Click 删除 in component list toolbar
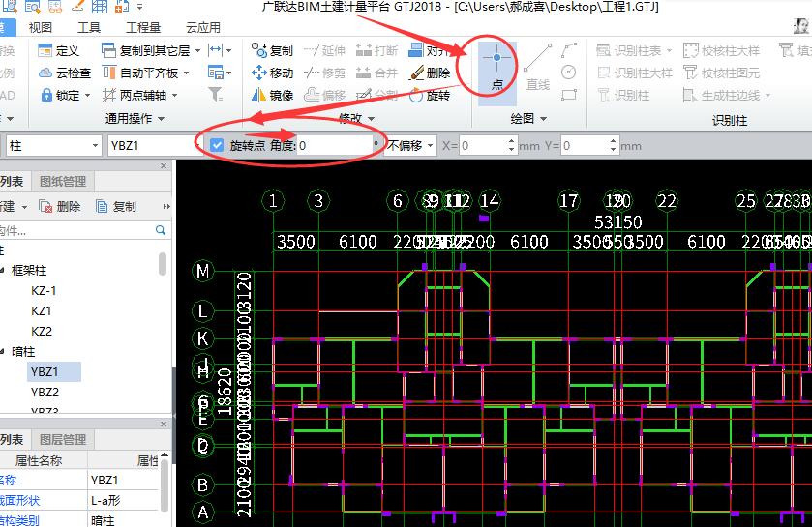812x527 pixels. (x=60, y=206)
